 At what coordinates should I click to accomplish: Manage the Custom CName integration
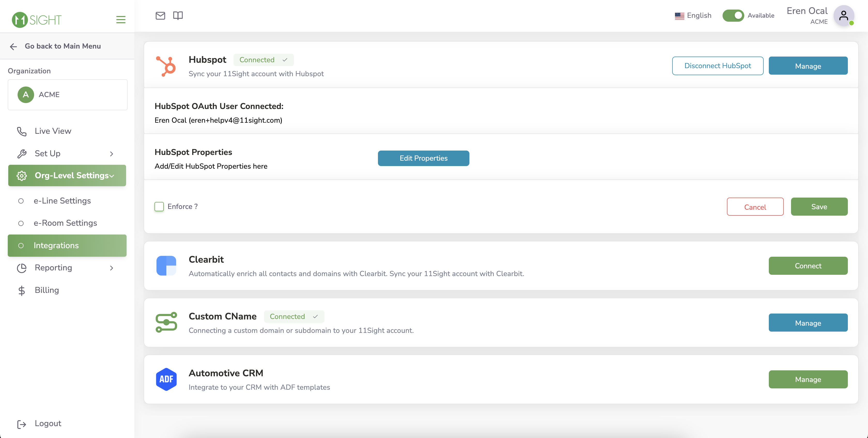[808, 323]
